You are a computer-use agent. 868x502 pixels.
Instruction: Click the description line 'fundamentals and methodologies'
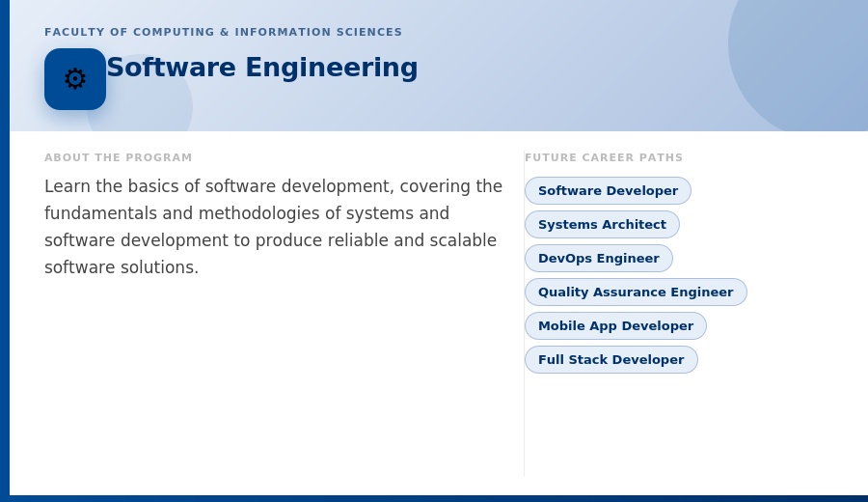[x=247, y=213]
